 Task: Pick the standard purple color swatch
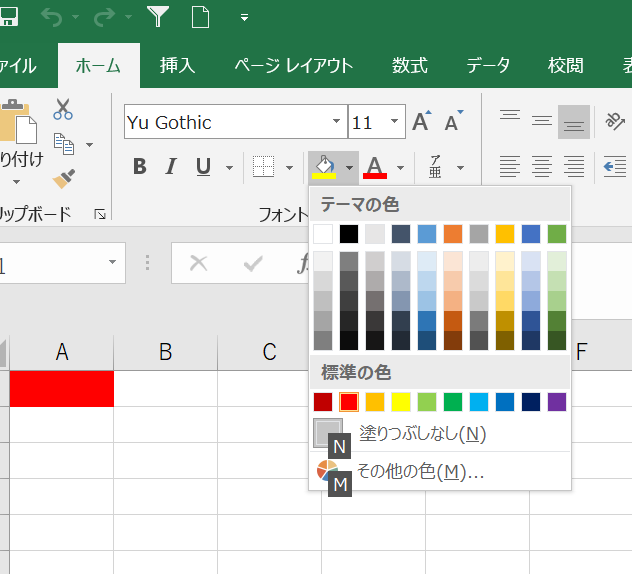click(557, 402)
